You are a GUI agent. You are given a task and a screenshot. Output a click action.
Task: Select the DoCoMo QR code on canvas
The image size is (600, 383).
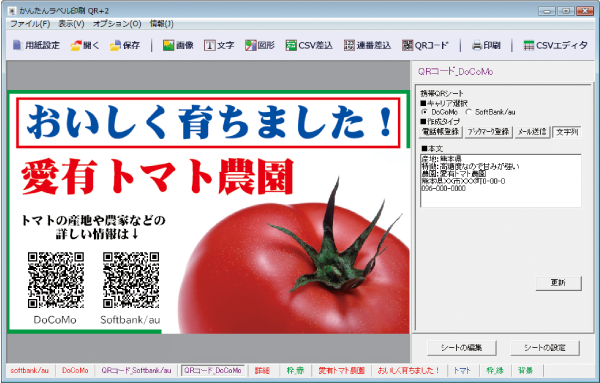(x=55, y=280)
